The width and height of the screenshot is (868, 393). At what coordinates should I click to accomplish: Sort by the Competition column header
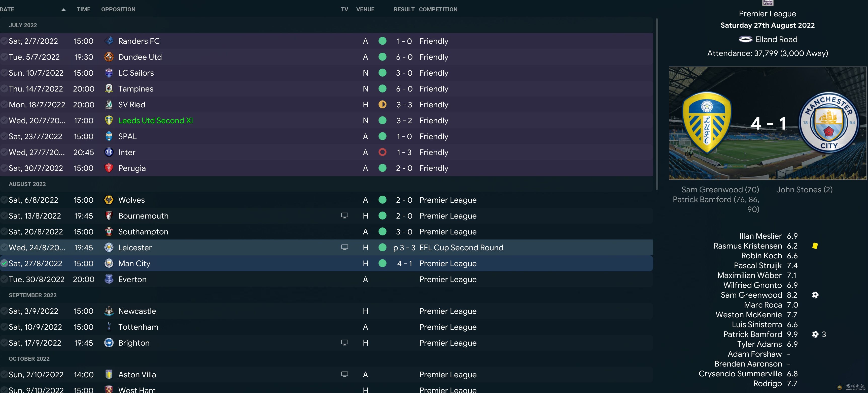coord(438,9)
